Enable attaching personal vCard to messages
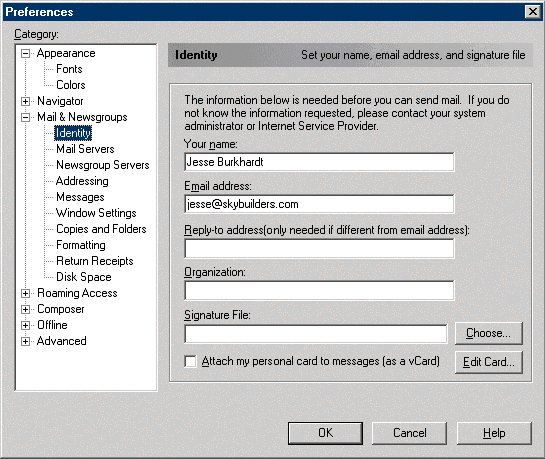The height and width of the screenshot is (459, 545). 190,361
